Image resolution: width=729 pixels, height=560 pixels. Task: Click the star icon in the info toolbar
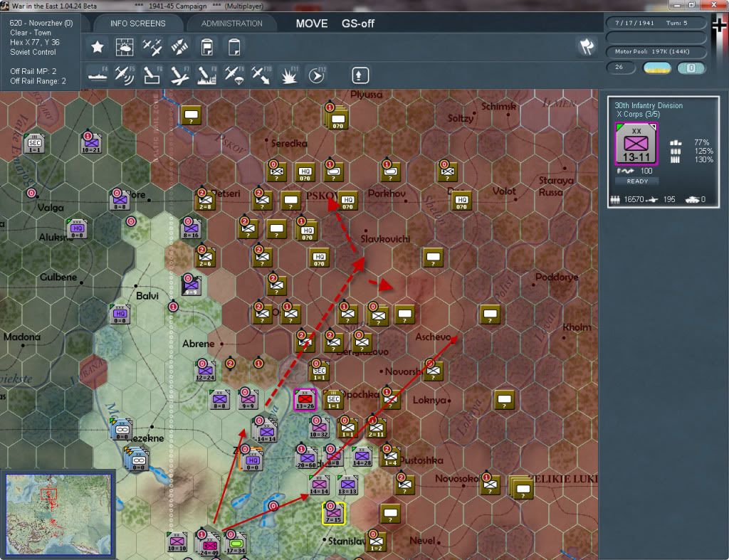click(x=97, y=47)
